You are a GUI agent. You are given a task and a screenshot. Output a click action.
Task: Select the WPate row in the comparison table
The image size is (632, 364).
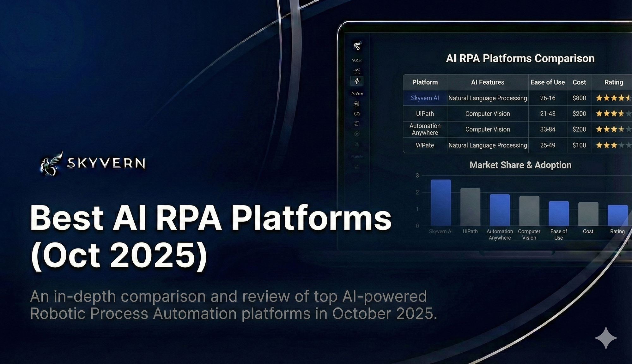[425, 146]
